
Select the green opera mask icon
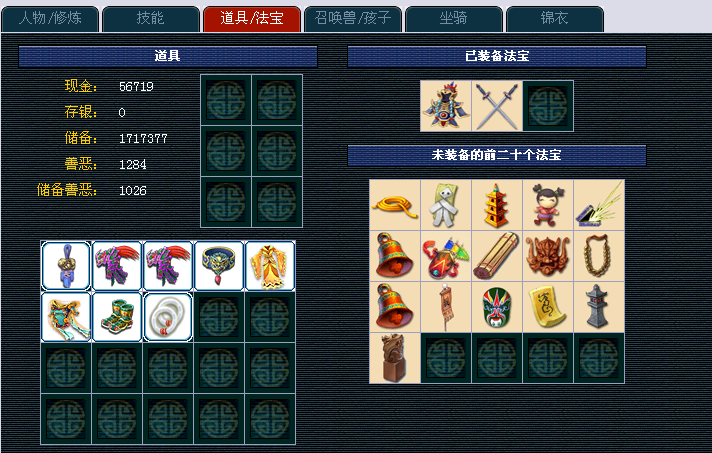click(497, 307)
